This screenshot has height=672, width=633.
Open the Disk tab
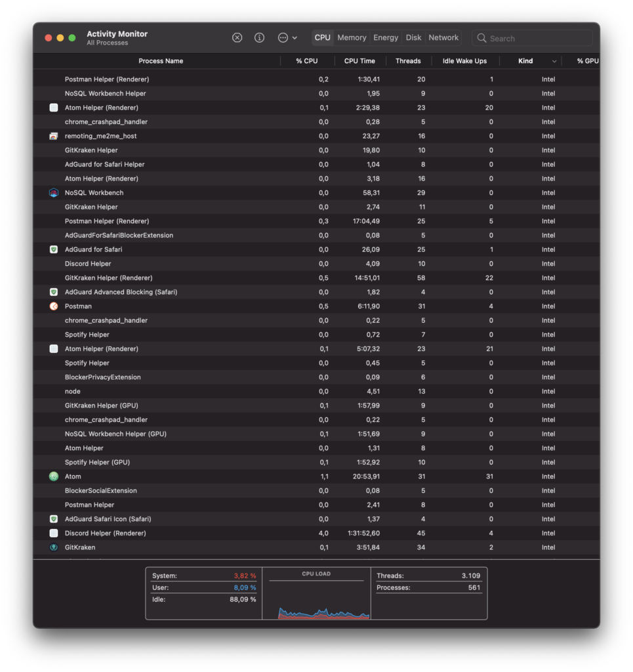coord(413,38)
